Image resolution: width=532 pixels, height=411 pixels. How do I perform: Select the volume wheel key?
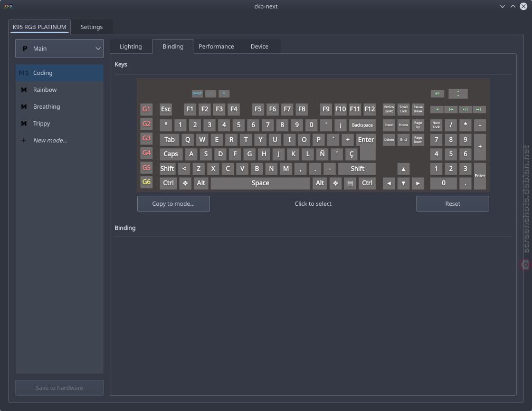click(x=458, y=93)
